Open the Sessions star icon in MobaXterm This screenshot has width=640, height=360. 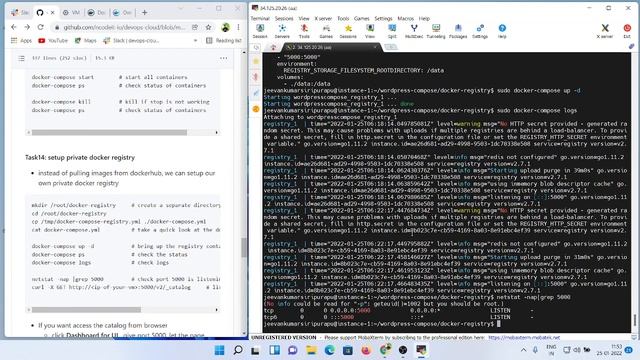pos(348,31)
